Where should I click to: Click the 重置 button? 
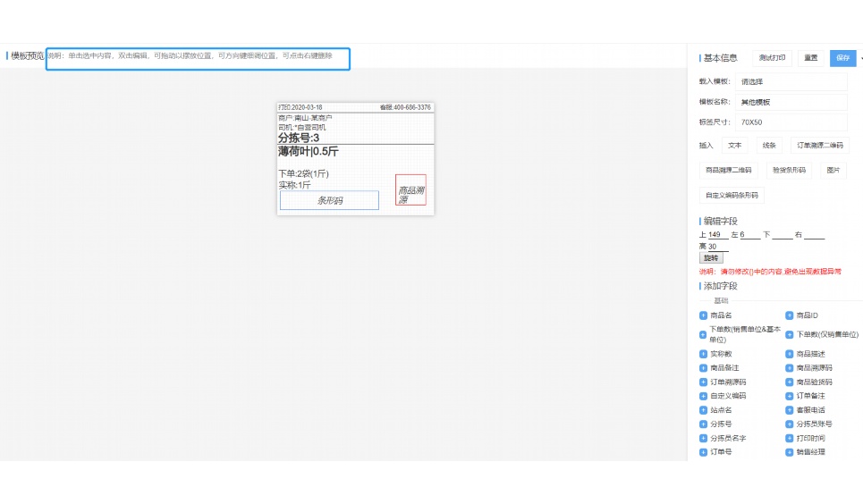pyautogui.click(x=810, y=58)
